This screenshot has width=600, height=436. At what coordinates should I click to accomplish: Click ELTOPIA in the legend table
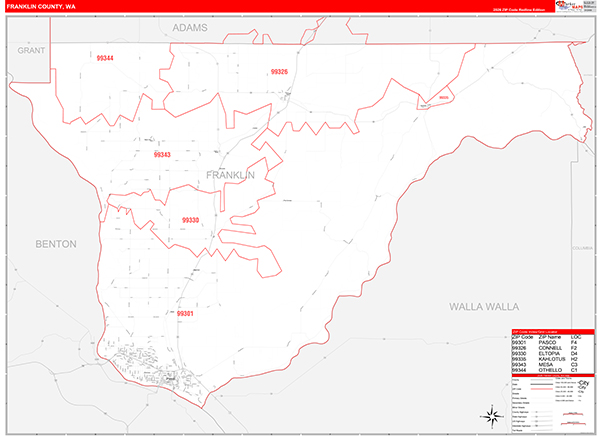(x=549, y=353)
